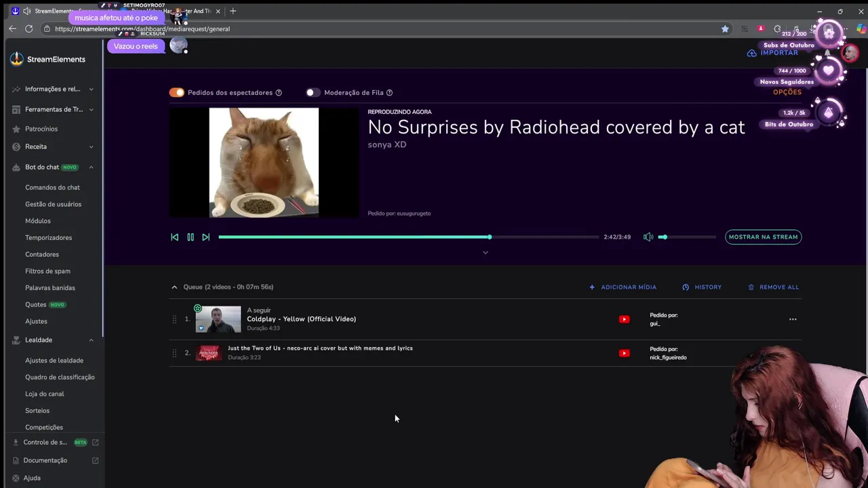
Task: Seek in the song progress bar
Action: pos(408,237)
